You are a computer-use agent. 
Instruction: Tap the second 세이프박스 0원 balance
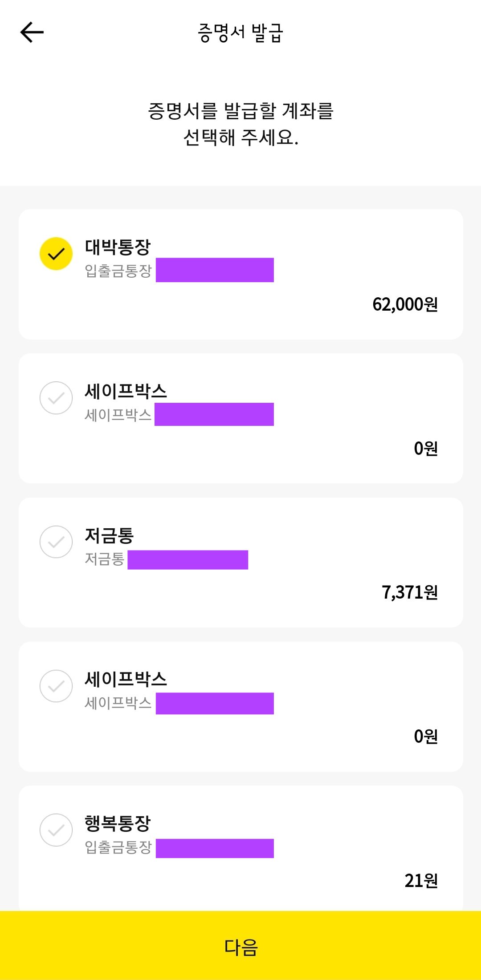(426, 736)
